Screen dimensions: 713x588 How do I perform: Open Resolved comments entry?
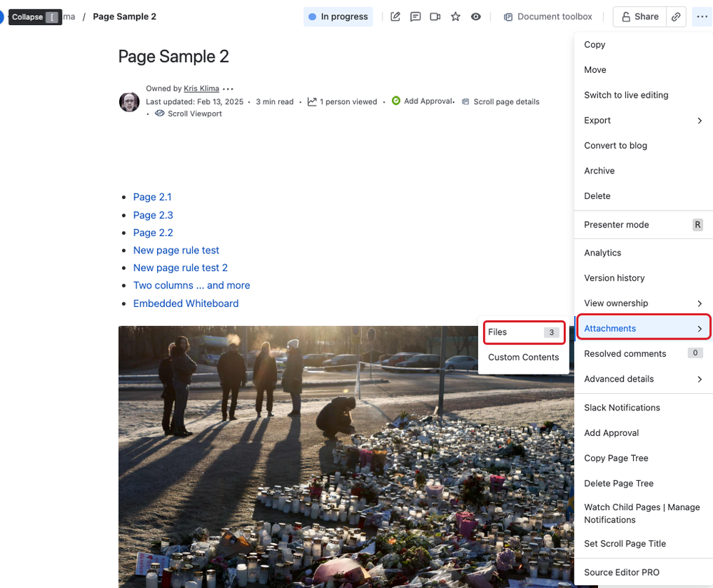point(643,354)
